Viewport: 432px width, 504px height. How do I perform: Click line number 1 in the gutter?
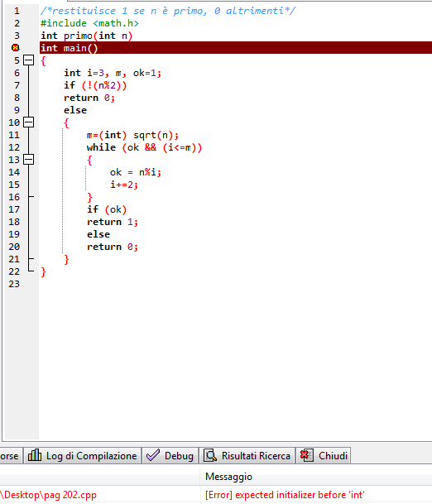[17, 11]
